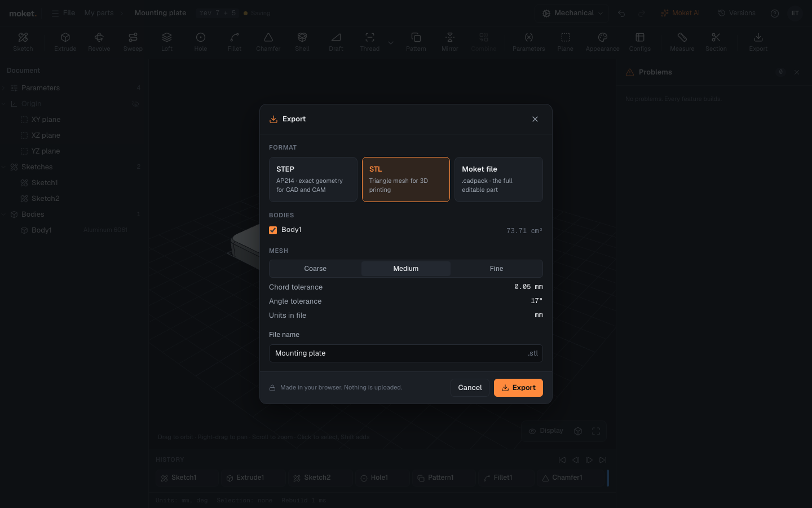
Task: Select the Sketch tool in toolbar
Action: (23, 42)
